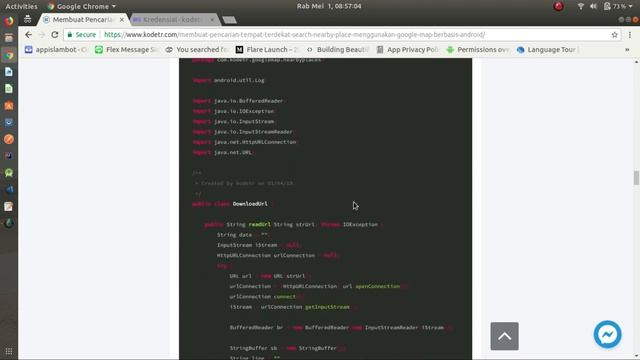
Task: Click the java.io.BufferedReader import line
Action: click(x=238, y=101)
